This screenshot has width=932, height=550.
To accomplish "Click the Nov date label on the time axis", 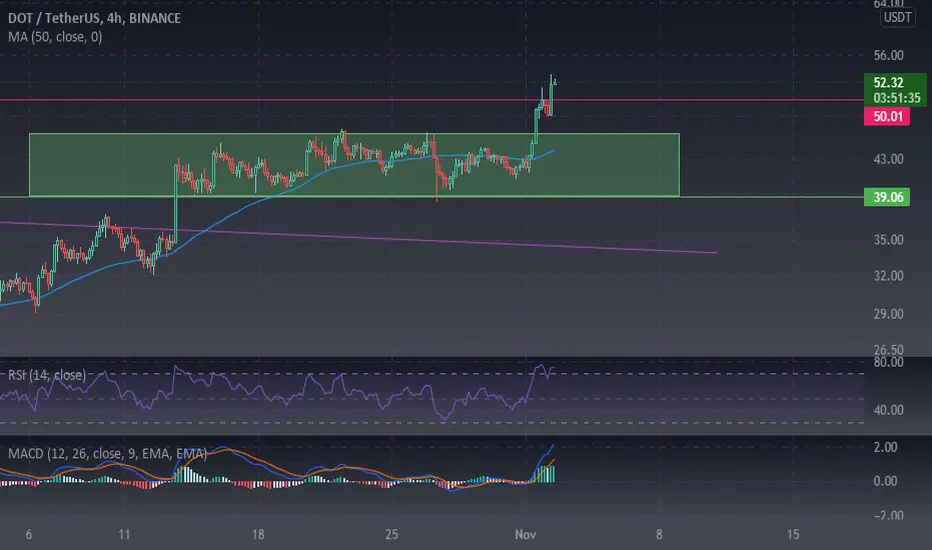I will [525, 535].
